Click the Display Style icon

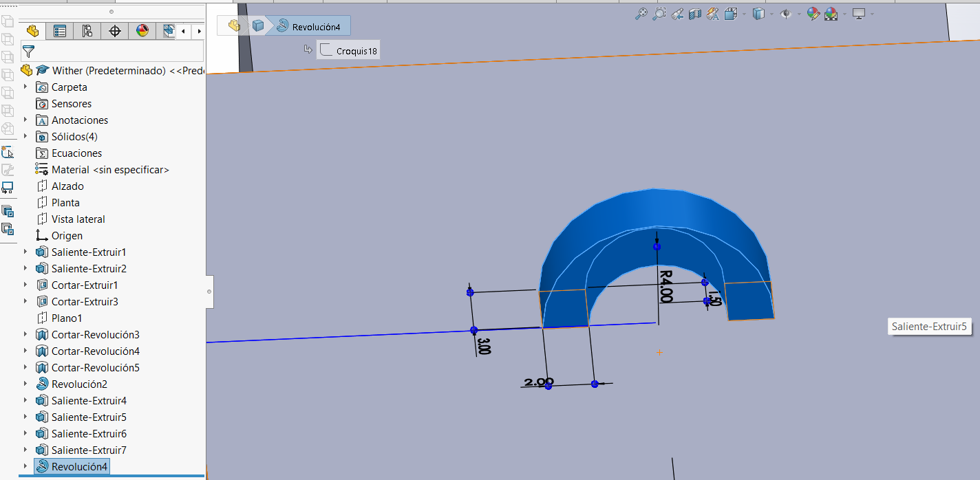pos(758,14)
